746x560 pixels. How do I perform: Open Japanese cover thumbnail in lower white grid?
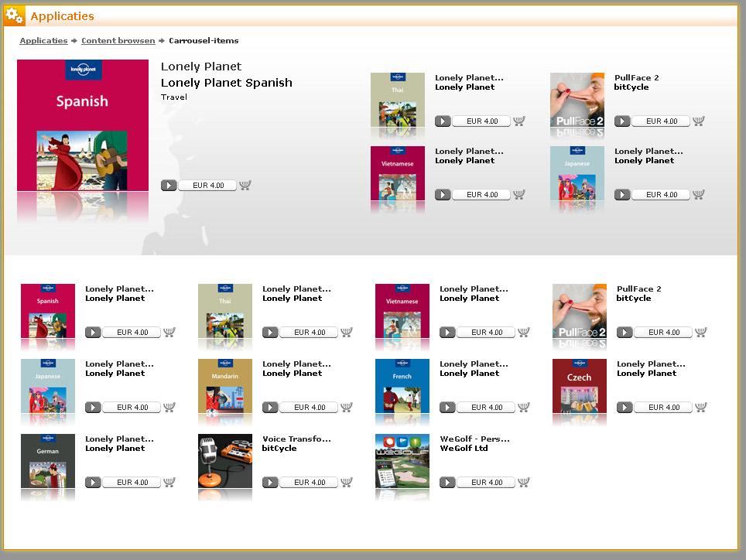click(x=48, y=385)
